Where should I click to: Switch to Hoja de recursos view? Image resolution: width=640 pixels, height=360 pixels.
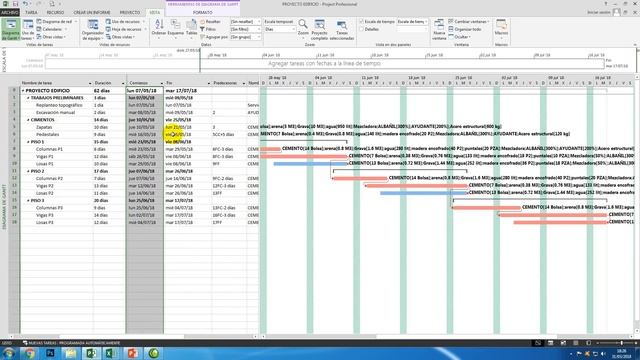coord(125,29)
